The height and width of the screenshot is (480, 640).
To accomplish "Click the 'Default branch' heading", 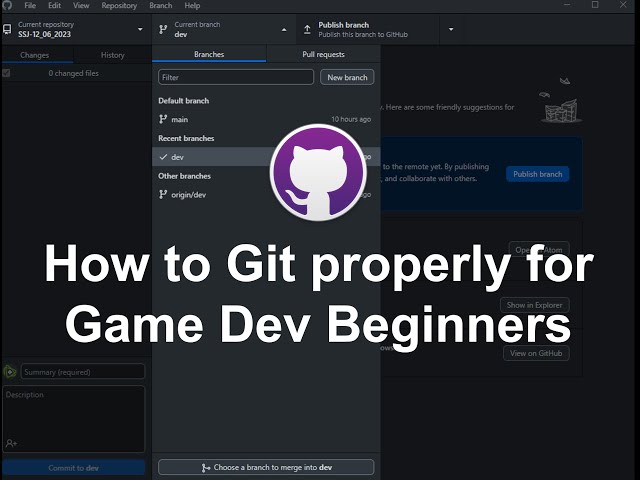I will [184, 101].
